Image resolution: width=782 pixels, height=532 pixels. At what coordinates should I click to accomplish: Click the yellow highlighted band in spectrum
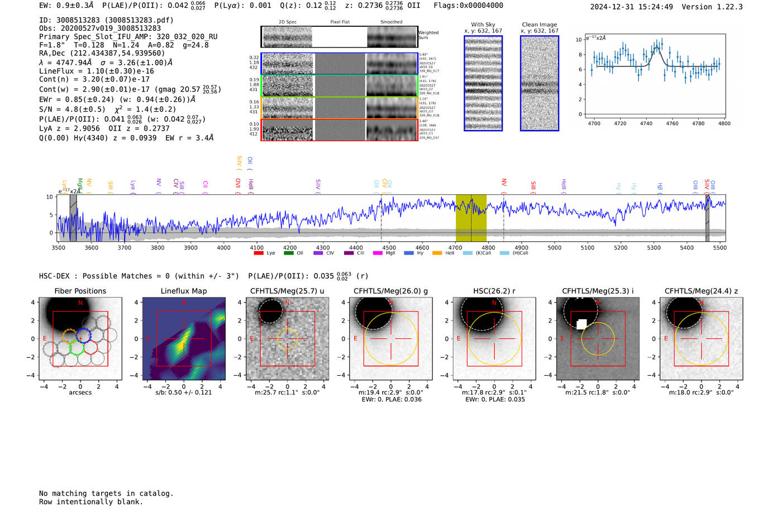coord(471,218)
